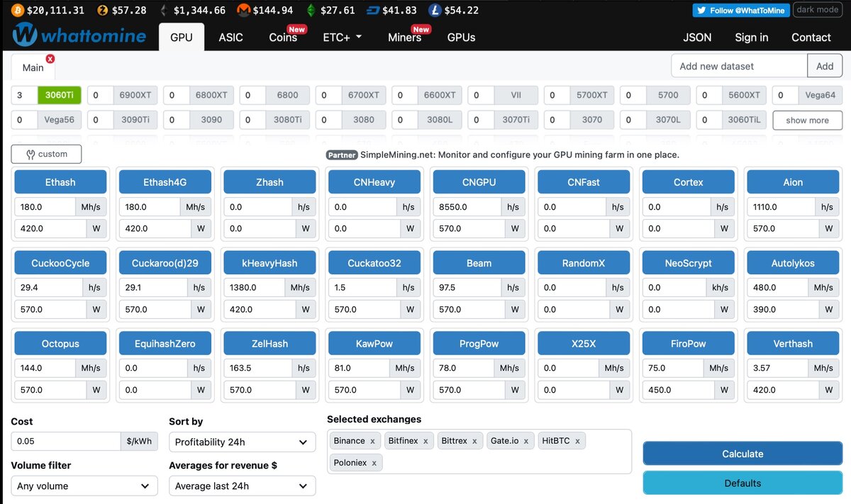Click the Ethash power wattage field
851x504 pixels.
[x=50, y=228]
